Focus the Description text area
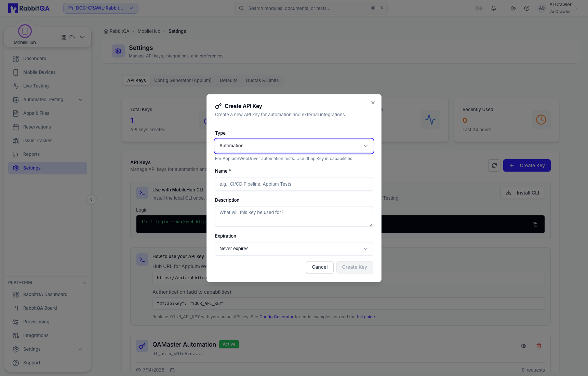Image resolution: width=588 pixels, height=376 pixels. point(294,216)
